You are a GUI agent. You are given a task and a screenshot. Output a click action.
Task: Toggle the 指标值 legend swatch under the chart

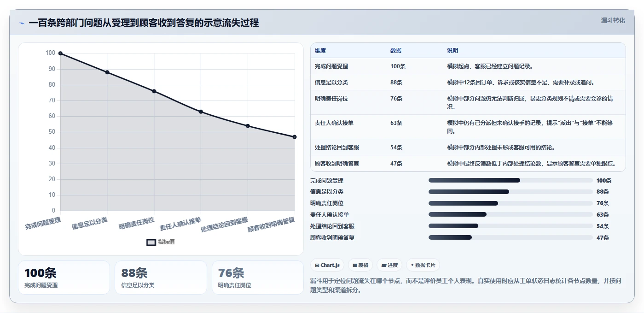tap(151, 242)
